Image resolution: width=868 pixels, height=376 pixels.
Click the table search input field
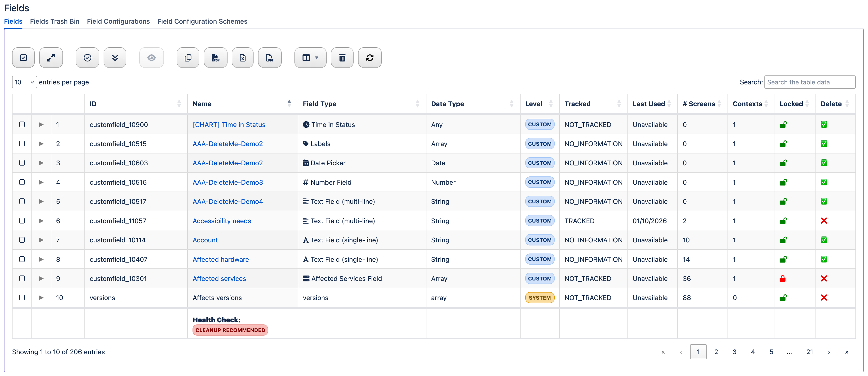(809, 82)
